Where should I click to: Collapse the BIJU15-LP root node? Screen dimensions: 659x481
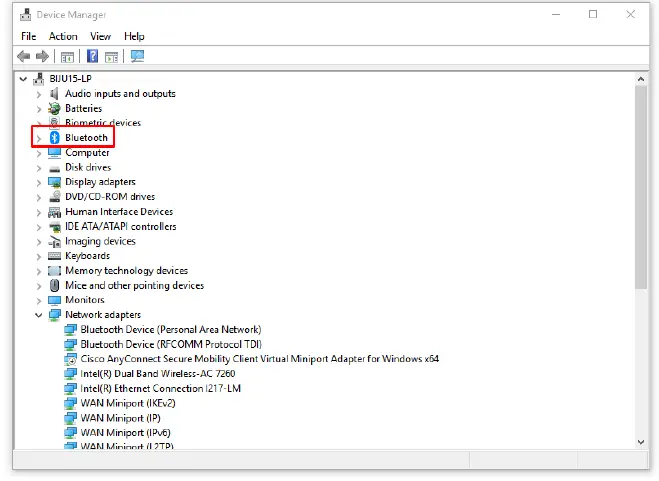point(24,79)
